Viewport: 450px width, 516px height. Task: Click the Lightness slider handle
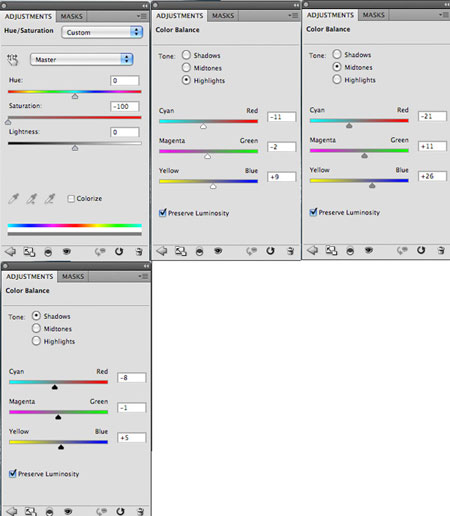[75, 148]
